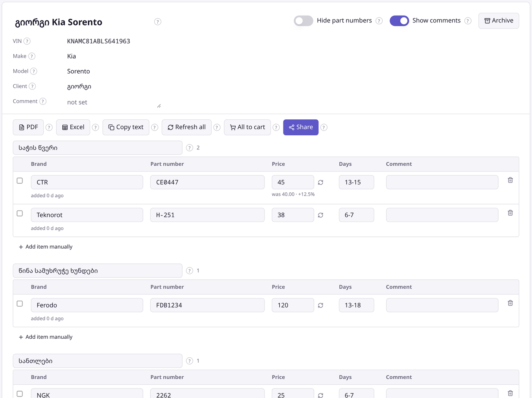Open help icon after PDF button
This screenshot has width=532, height=398.
point(49,127)
